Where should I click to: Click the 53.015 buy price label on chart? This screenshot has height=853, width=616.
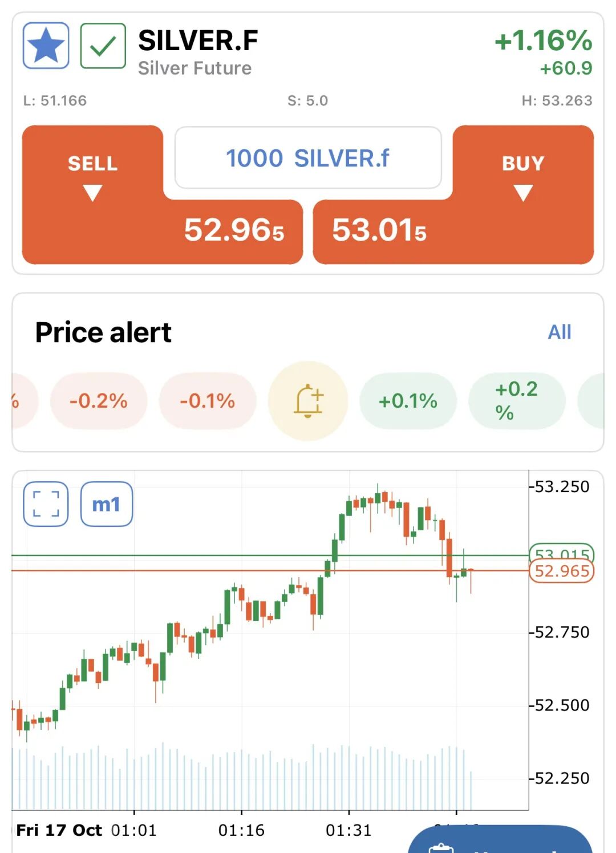coord(562,552)
